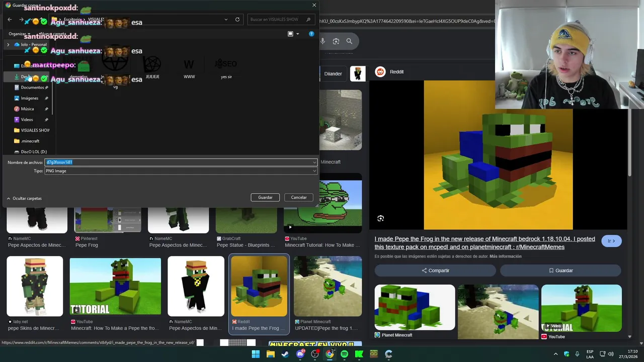Open the taskbar app with the C logo

pyautogui.click(x=388, y=354)
